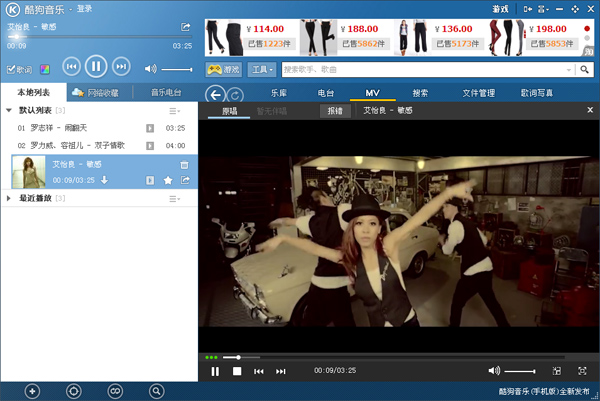Click the KuGou logo icon
The height and width of the screenshot is (401, 600).
click(x=13, y=10)
